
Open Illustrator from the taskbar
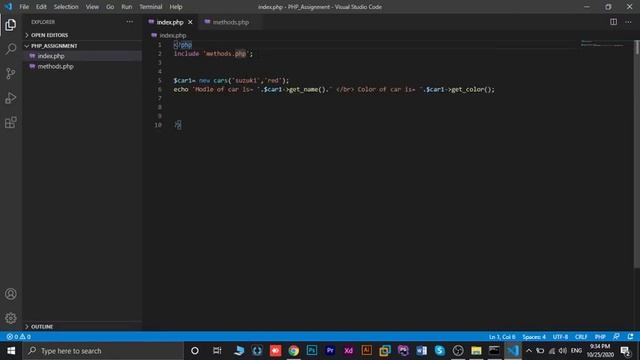pyautogui.click(x=367, y=351)
